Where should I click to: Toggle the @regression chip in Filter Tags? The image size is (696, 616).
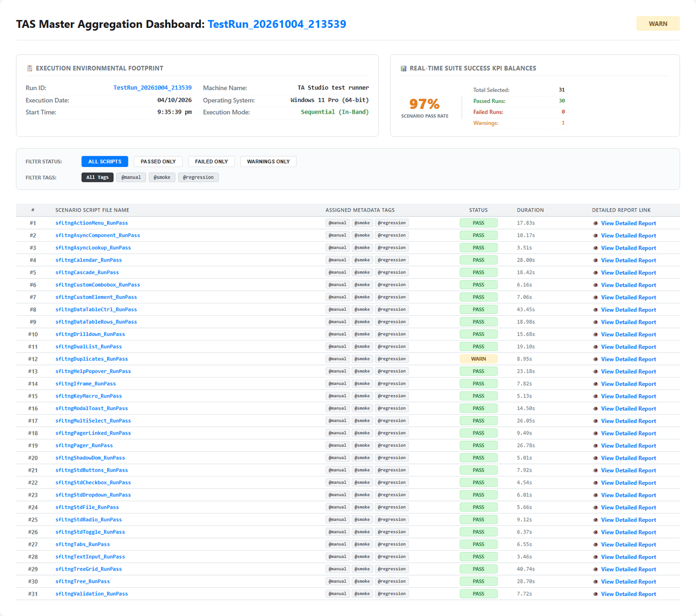point(198,177)
